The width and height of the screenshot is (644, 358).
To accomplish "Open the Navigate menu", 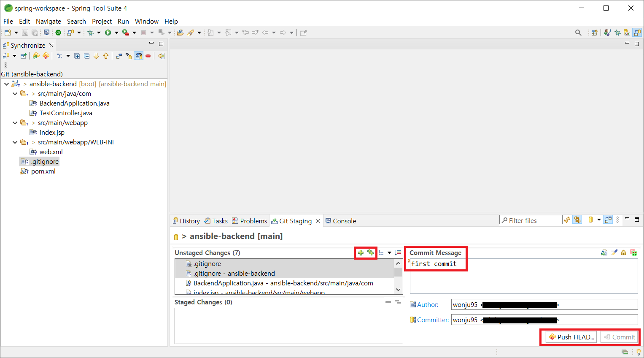I will (x=49, y=21).
